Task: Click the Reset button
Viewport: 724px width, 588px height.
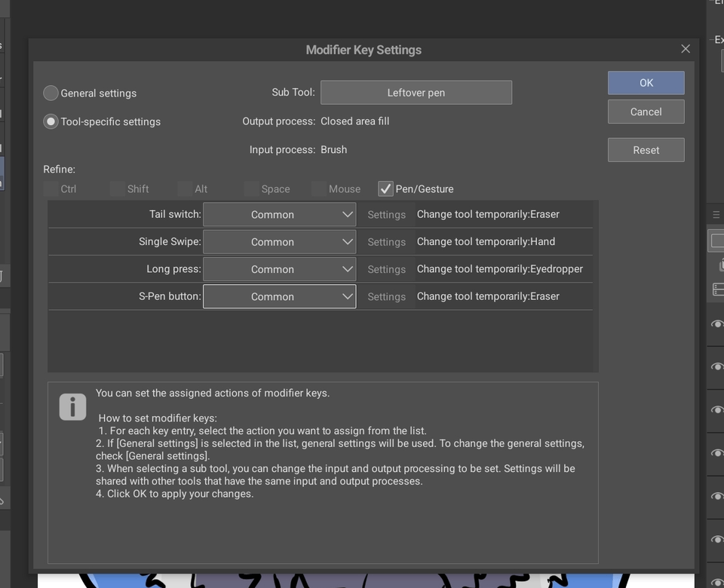Action: [646, 150]
